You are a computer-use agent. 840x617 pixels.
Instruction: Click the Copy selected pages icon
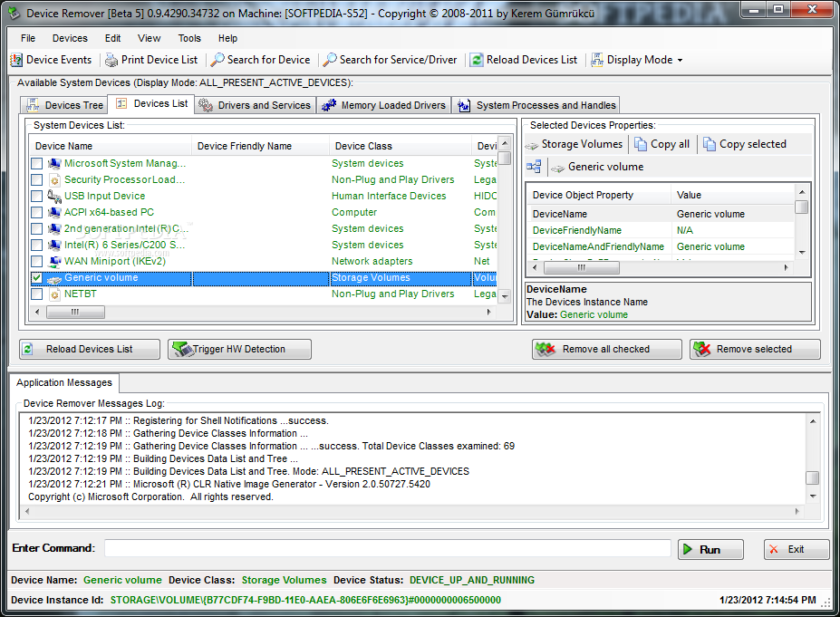pyautogui.click(x=710, y=144)
